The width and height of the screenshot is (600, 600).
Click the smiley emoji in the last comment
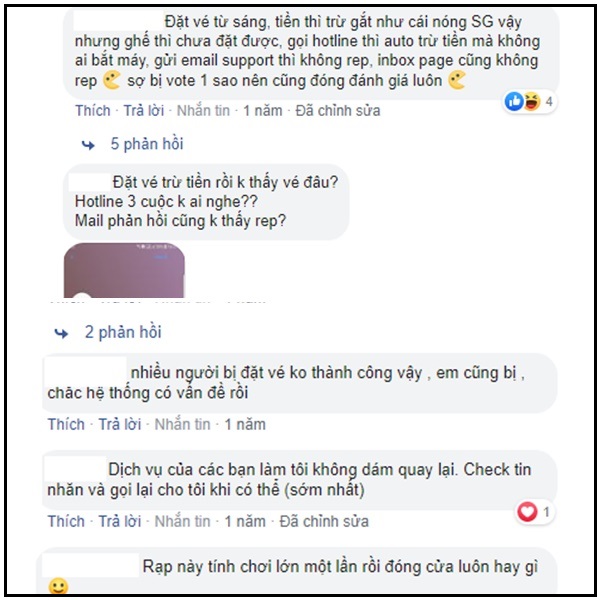pos(59,586)
